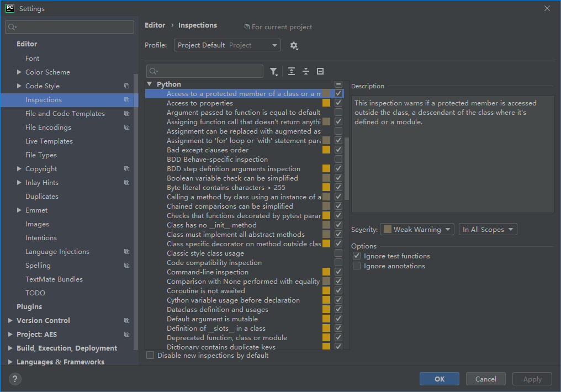Enable BDD Behave-specific inspection checkbox
561x392 pixels.
(338, 159)
